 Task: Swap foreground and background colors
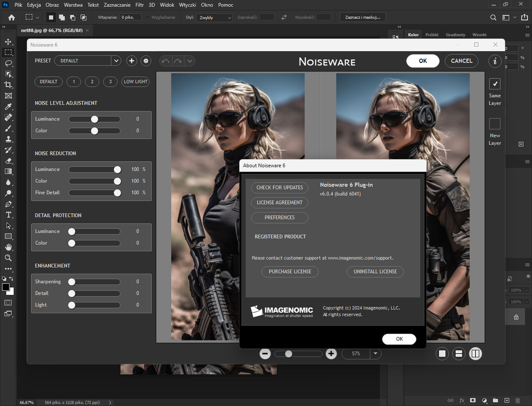(x=11, y=278)
